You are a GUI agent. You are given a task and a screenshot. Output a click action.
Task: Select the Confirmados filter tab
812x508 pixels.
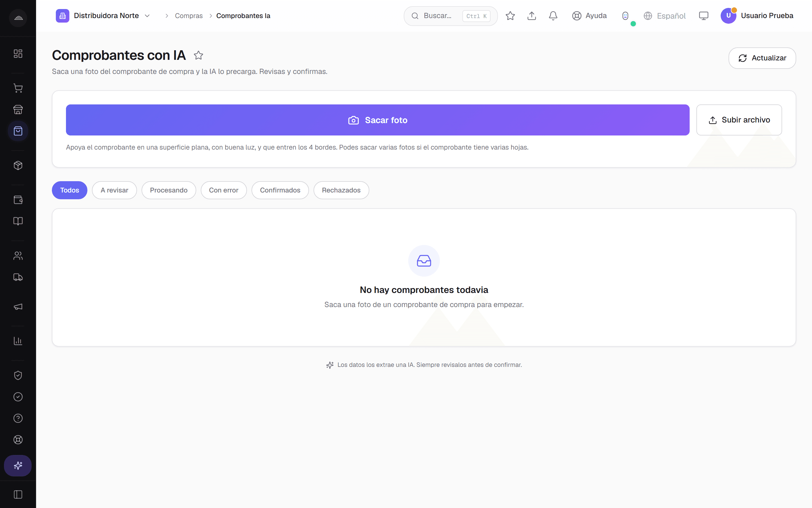click(x=280, y=190)
